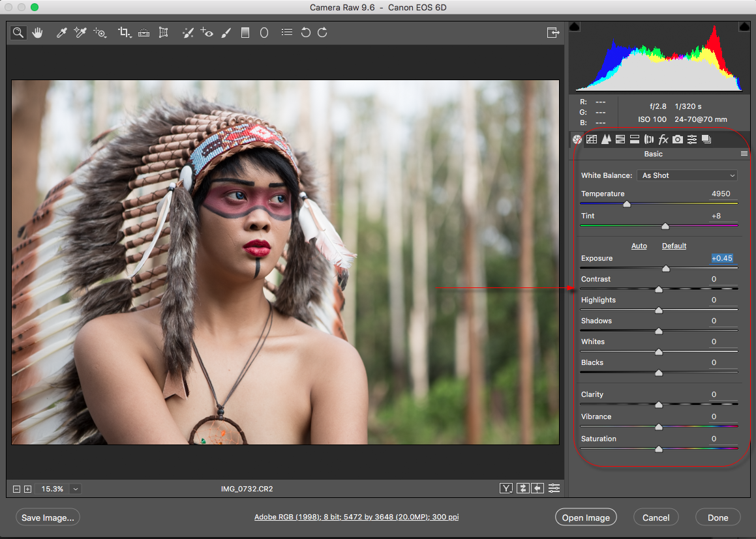
Task: Rotate image 90° clockwise
Action: click(322, 33)
